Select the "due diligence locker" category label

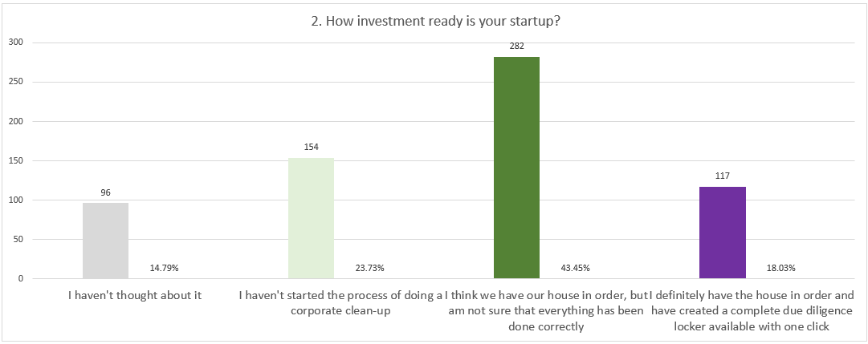tap(752, 310)
